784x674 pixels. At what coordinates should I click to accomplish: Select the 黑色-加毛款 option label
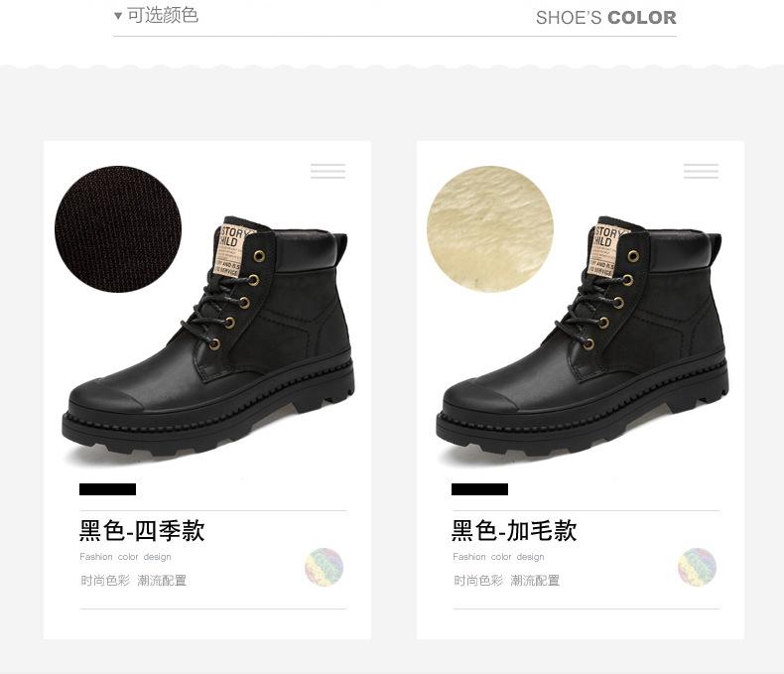pyautogui.click(x=514, y=530)
